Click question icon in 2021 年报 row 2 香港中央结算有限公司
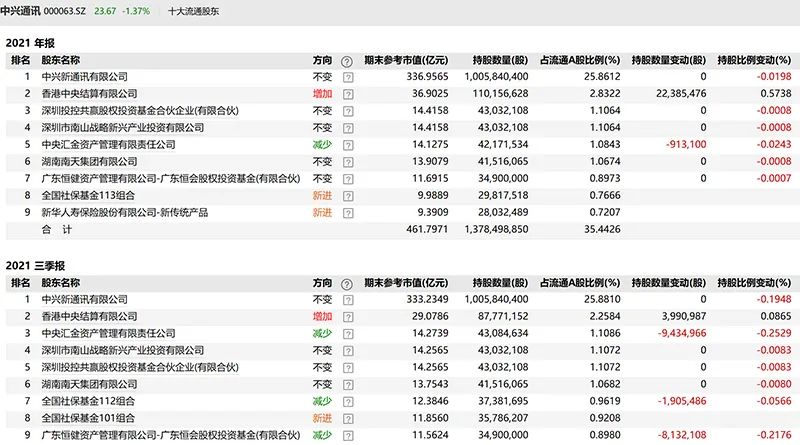800x445 pixels. click(x=348, y=94)
